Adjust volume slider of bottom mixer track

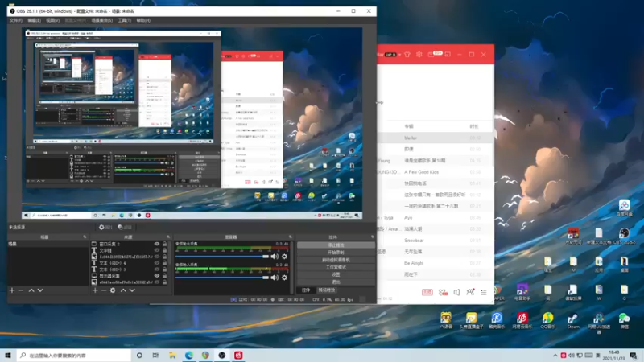[x=222, y=278]
